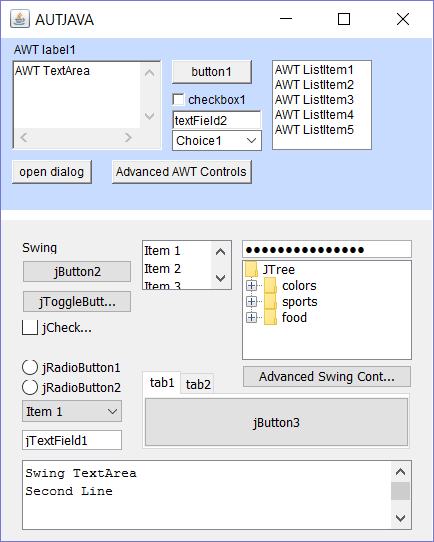Image resolution: width=434 pixels, height=542 pixels.
Task: Expand the colors tree node
Action: [252, 286]
